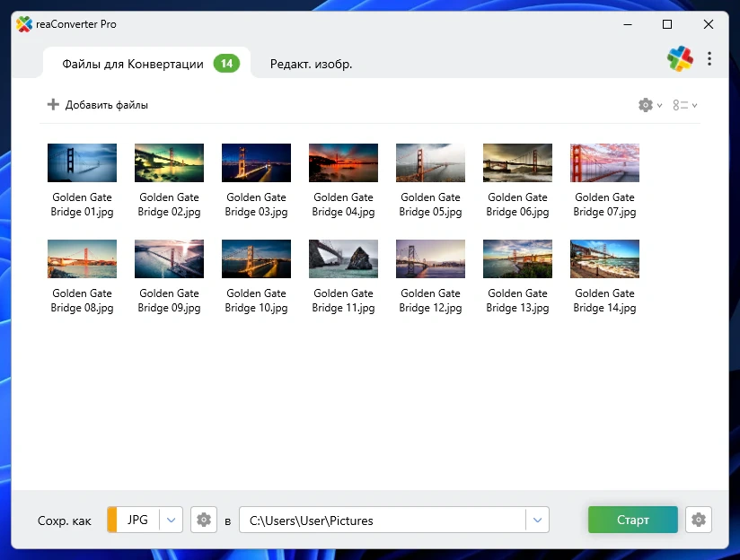The height and width of the screenshot is (560, 740).
Task: Select Файлы для Конвертации tab
Action: click(133, 64)
